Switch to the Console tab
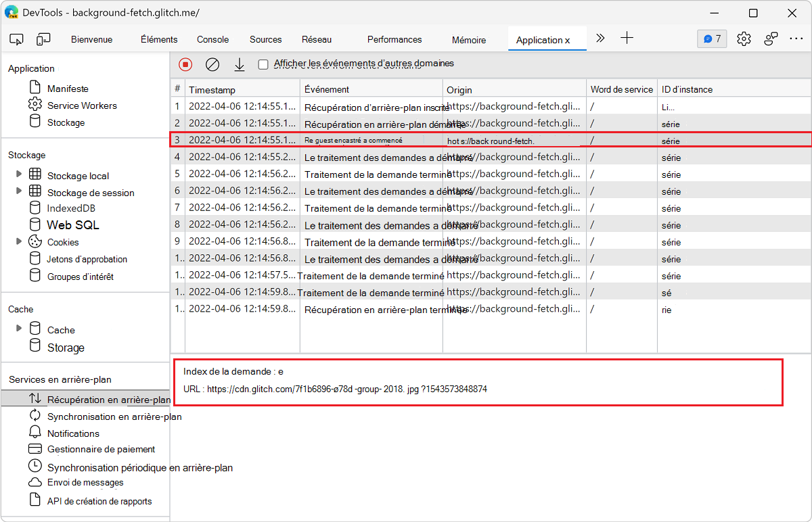 [x=212, y=40]
